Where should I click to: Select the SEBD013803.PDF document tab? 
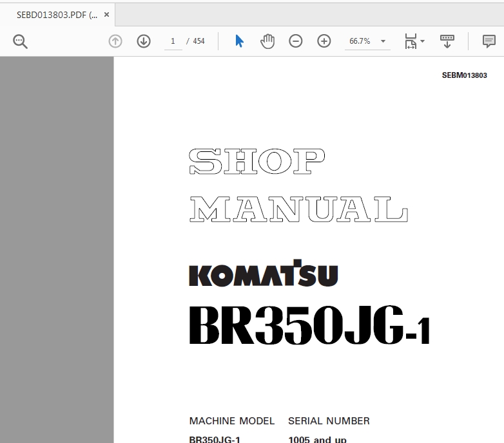pos(57,15)
